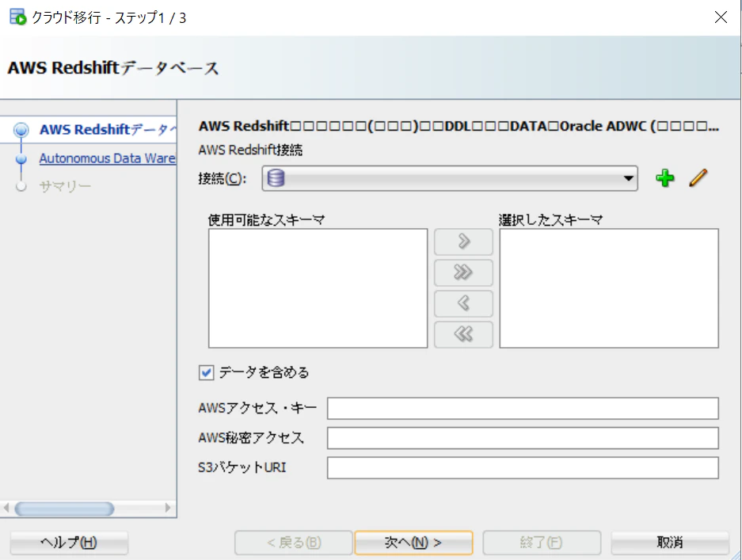Open the Autonomous Data Warehouse step link

coord(108,158)
